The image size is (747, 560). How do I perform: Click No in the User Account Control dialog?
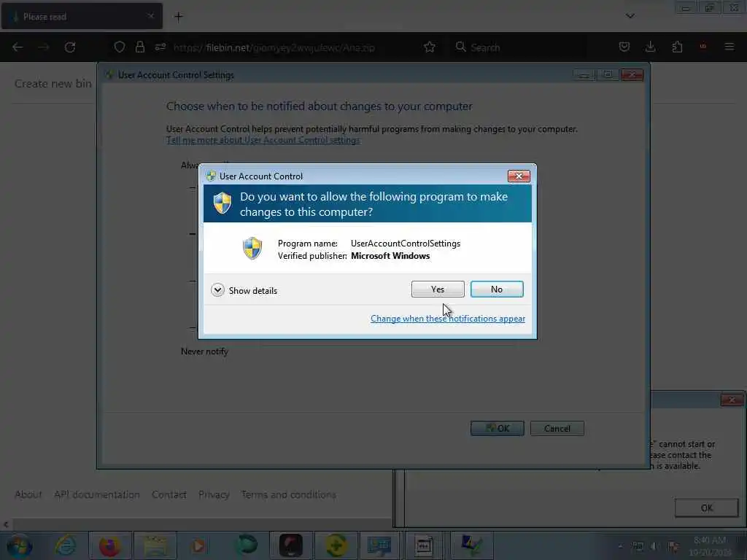click(496, 289)
